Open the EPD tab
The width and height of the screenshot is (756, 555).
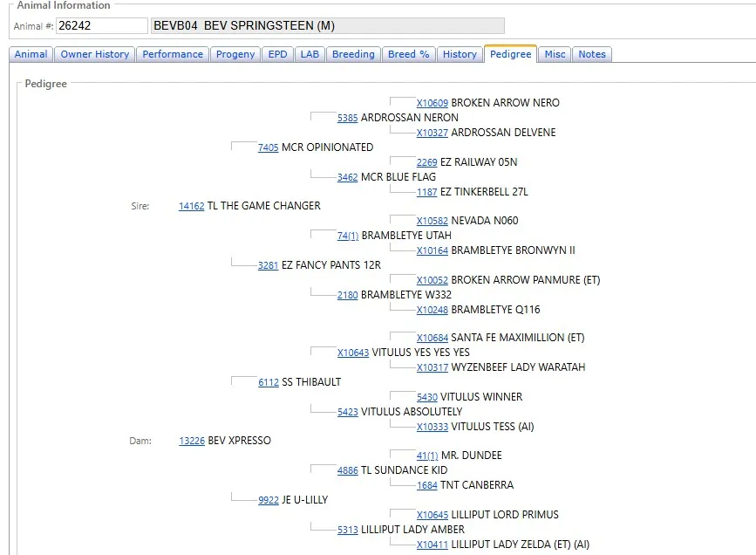[277, 54]
